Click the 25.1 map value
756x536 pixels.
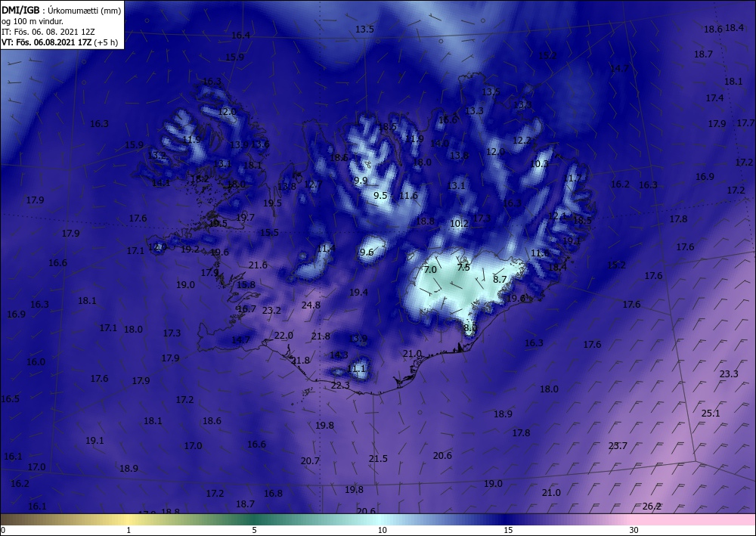coord(711,414)
